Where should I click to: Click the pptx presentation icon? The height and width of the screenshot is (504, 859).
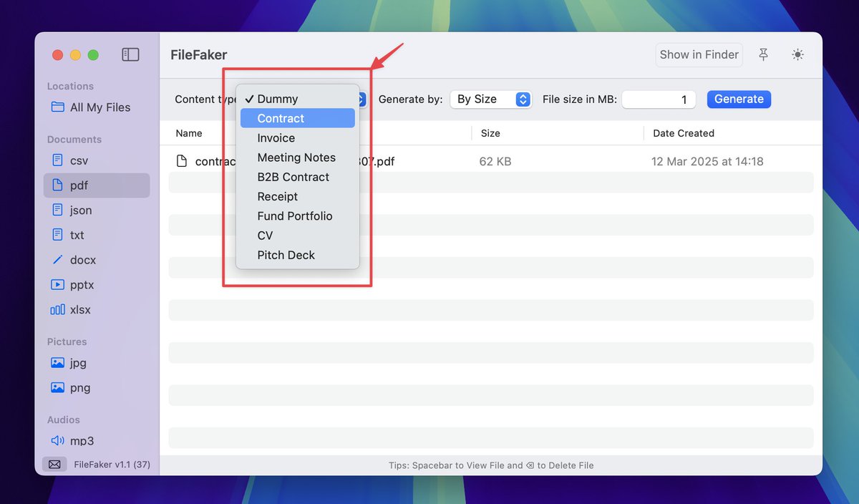[58, 285]
